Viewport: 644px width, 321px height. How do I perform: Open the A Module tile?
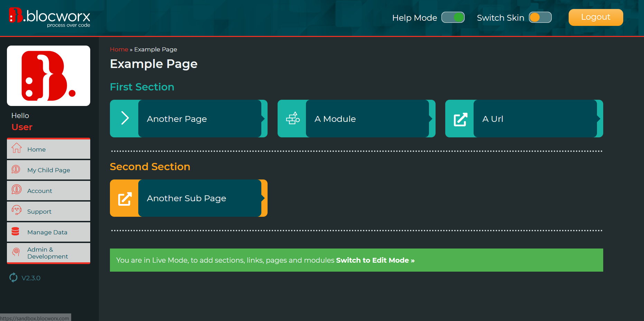pos(356,118)
